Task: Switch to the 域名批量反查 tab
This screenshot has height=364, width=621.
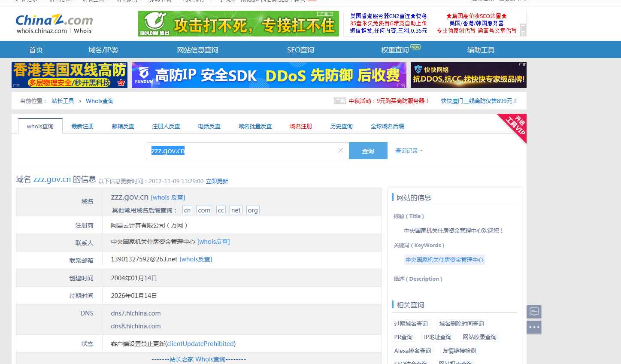Action: (x=255, y=126)
